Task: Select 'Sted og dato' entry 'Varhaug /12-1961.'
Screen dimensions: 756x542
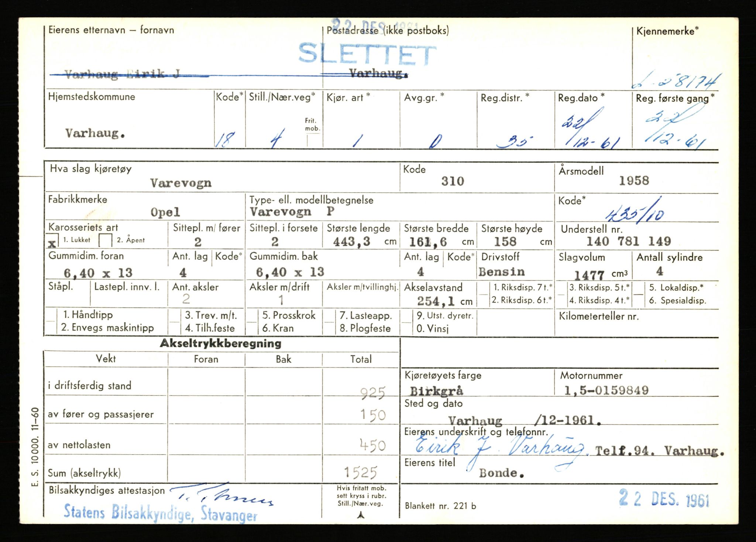Action: point(525,421)
